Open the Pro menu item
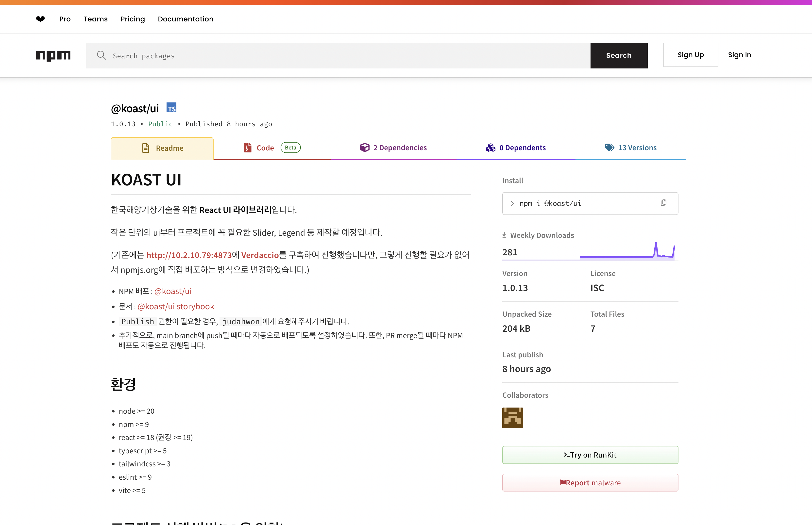The width and height of the screenshot is (812, 525). (x=65, y=19)
